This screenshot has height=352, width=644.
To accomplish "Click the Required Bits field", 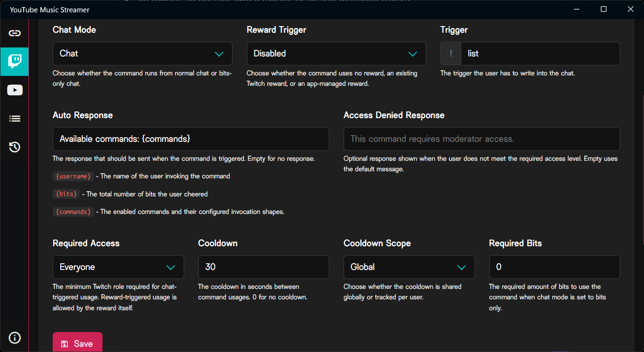I will click(x=554, y=267).
